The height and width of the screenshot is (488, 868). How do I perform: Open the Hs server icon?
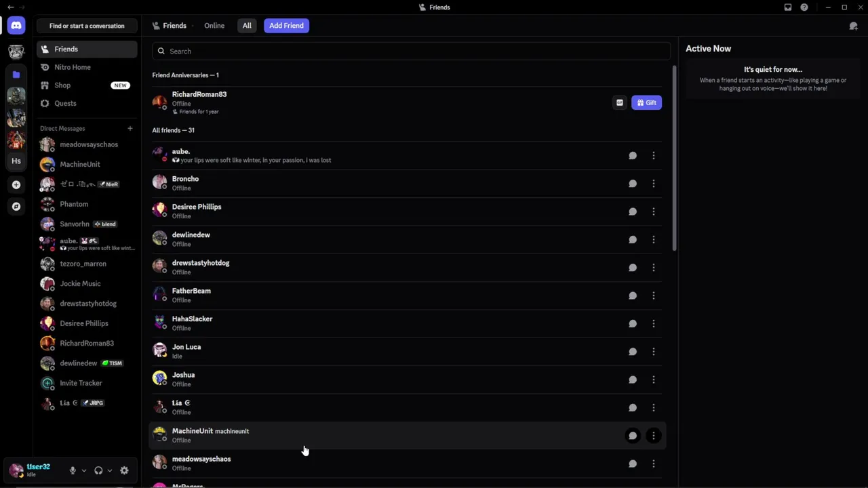[16, 161]
